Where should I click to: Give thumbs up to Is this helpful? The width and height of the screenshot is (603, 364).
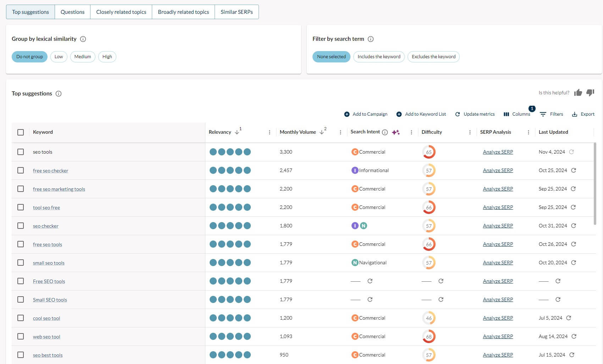pos(578,92)
